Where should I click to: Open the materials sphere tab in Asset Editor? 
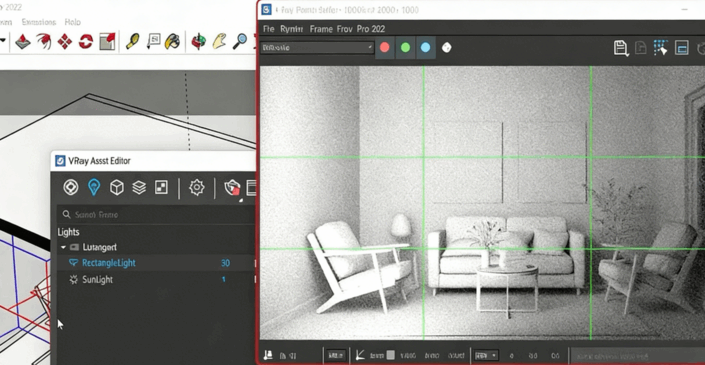click(71, 187)
